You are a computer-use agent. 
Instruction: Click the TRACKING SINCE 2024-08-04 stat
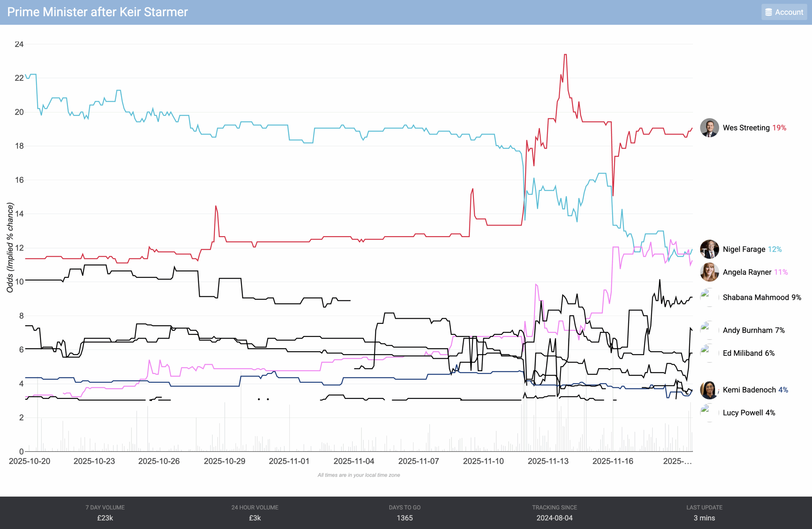(554, 512)
